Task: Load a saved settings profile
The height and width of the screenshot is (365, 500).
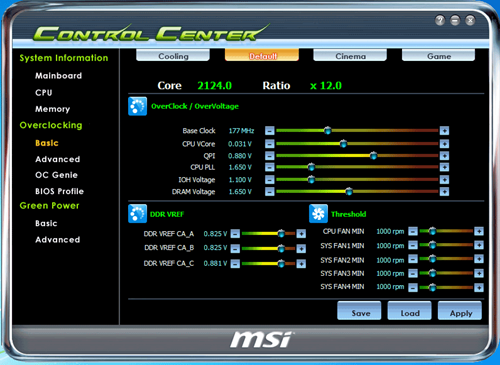Action: coord(410,311)
